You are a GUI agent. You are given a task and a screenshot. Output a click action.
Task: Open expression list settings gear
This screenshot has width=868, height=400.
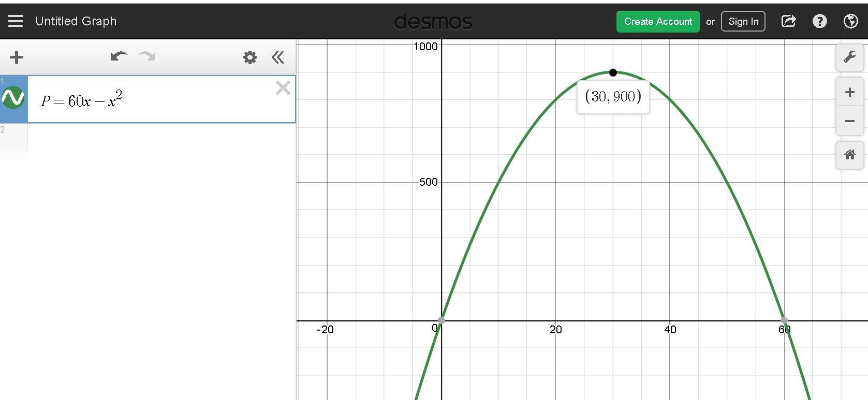point(250,57)
